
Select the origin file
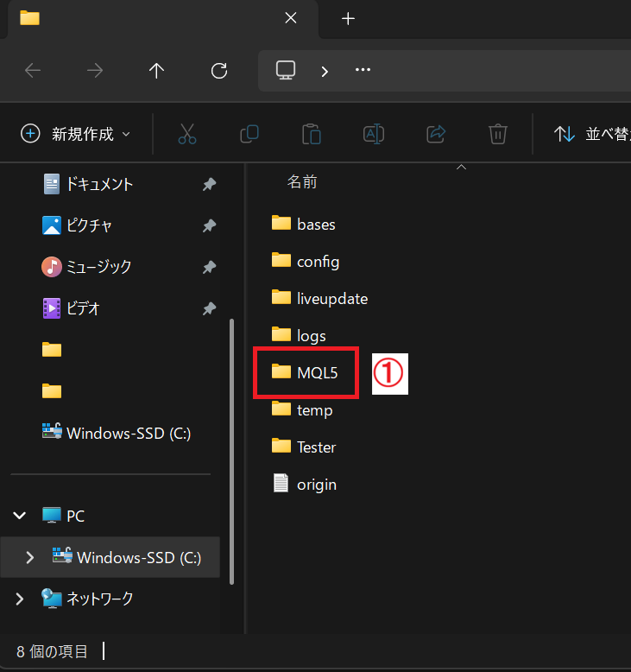[x=316, y=485]
